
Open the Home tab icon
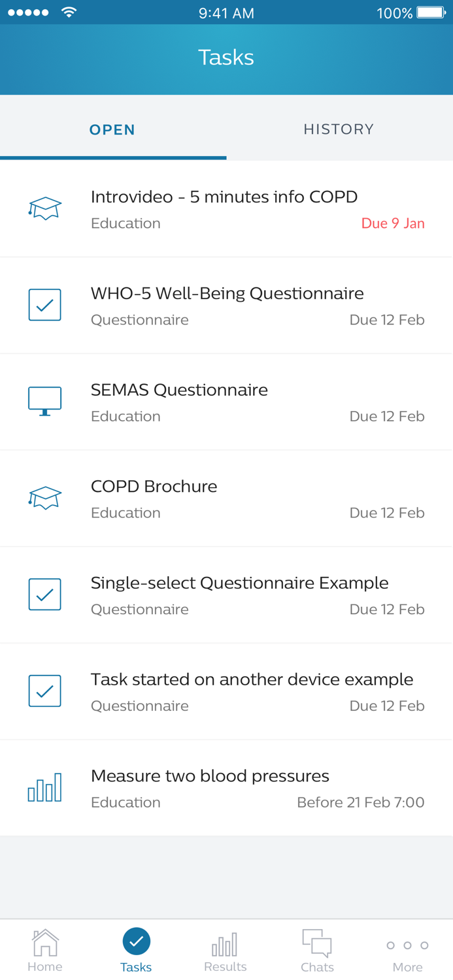click(x=45, y=944)
